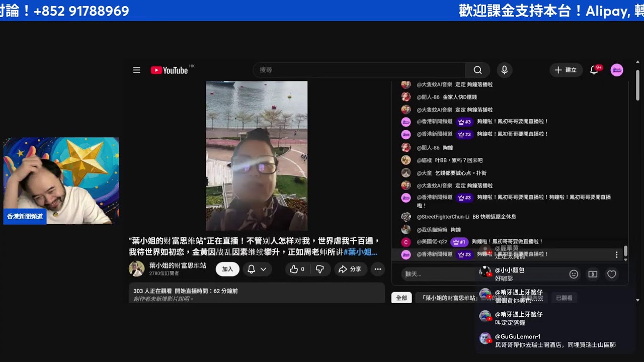Start voice search with the microphone icon
644x362 pixels.
[504, 70]
